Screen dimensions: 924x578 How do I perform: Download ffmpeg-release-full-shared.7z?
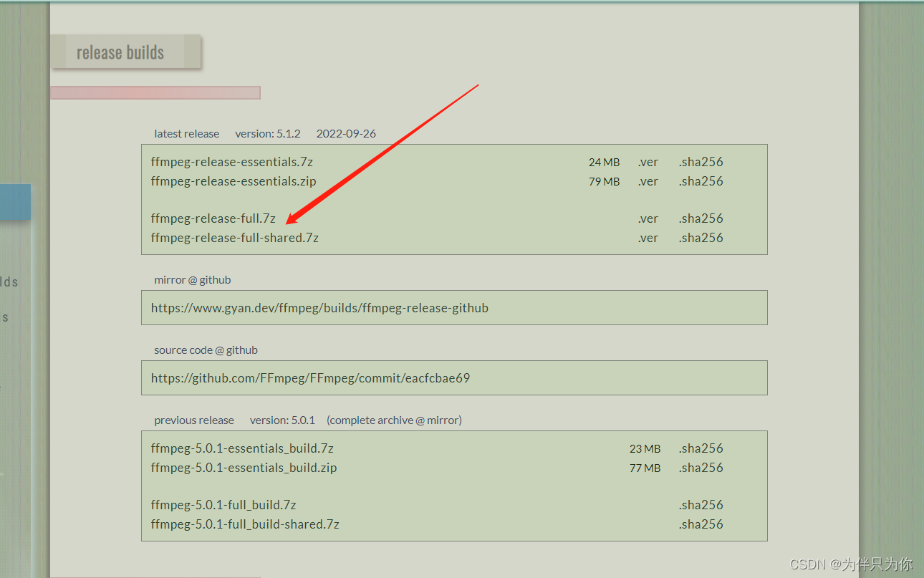click(234, 238)
